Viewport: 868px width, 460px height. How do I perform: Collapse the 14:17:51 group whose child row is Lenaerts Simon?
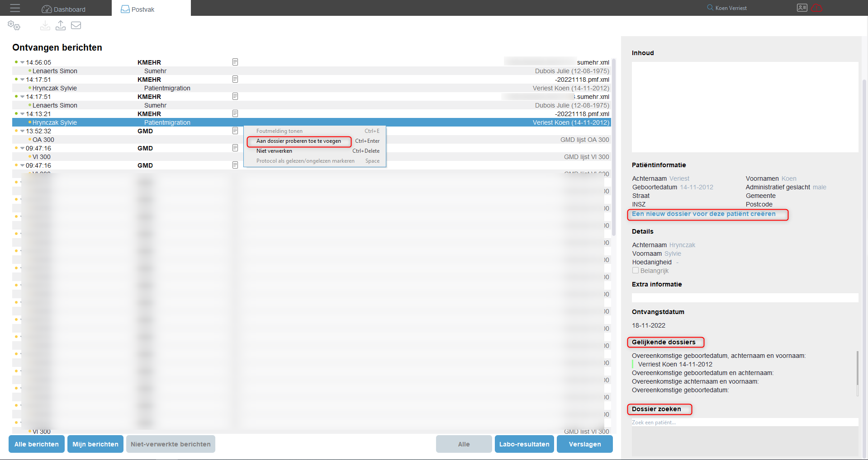(22, 97)
